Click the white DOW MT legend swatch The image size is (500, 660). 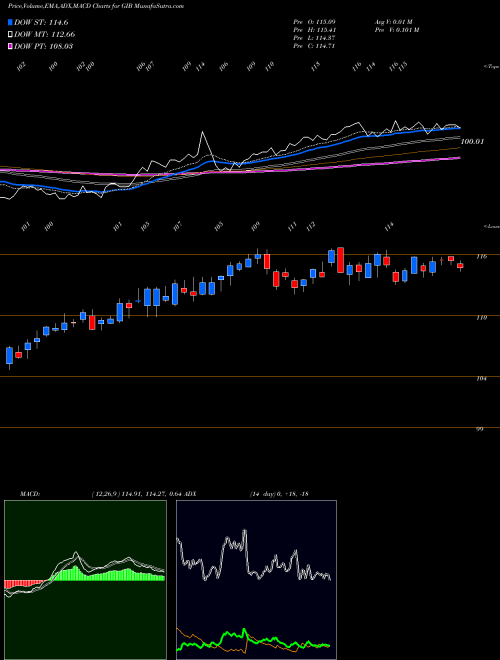click(x=10, y=34)
